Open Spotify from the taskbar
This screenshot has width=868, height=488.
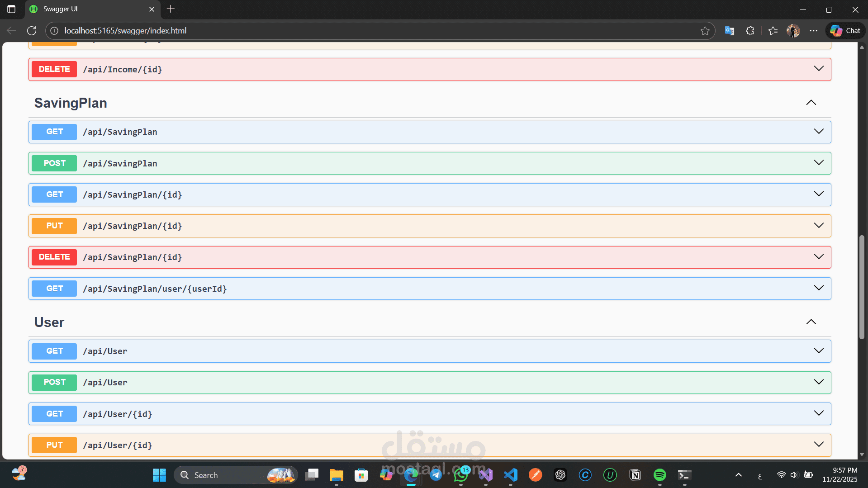tap(660, 475)
